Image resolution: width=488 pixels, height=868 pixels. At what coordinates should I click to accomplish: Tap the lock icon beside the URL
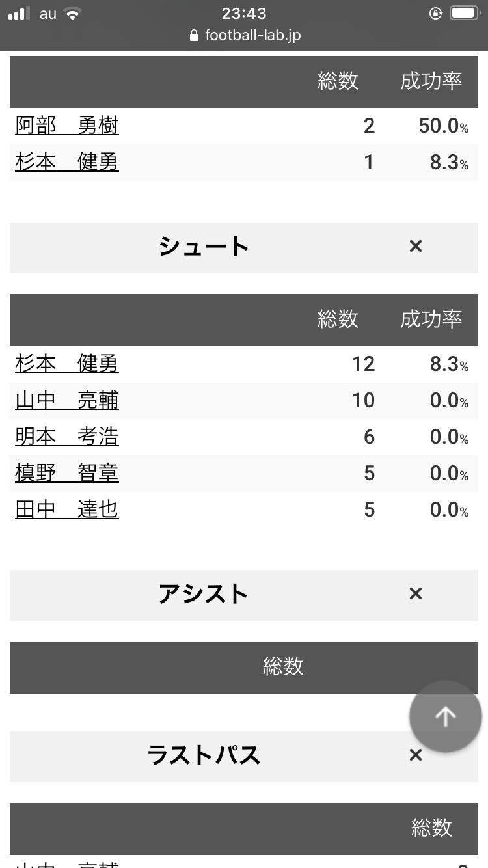(x=193, y=36)
